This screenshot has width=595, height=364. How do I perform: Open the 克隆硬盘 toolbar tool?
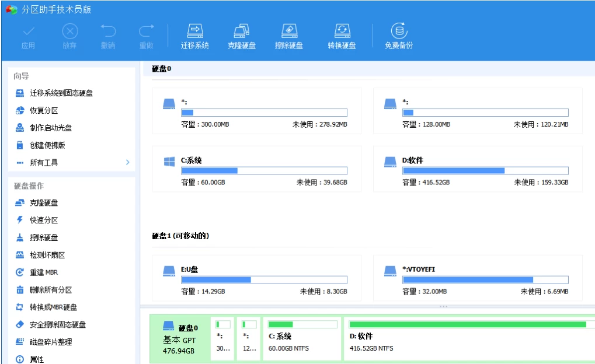click(242, 36)
